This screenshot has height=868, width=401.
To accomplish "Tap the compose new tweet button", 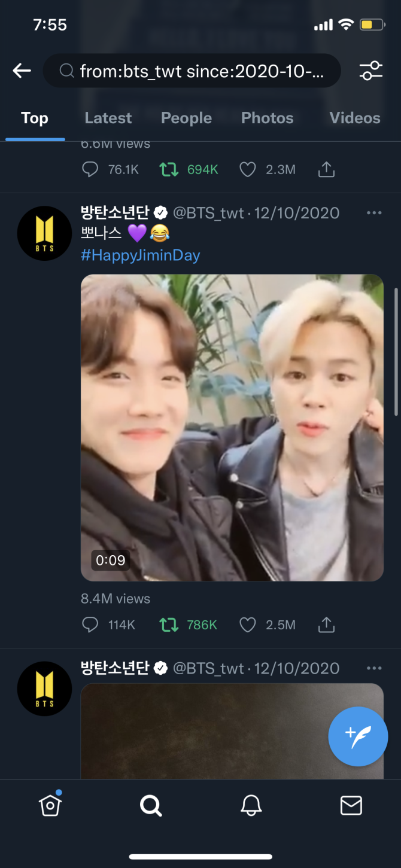I will click(358, 736).
